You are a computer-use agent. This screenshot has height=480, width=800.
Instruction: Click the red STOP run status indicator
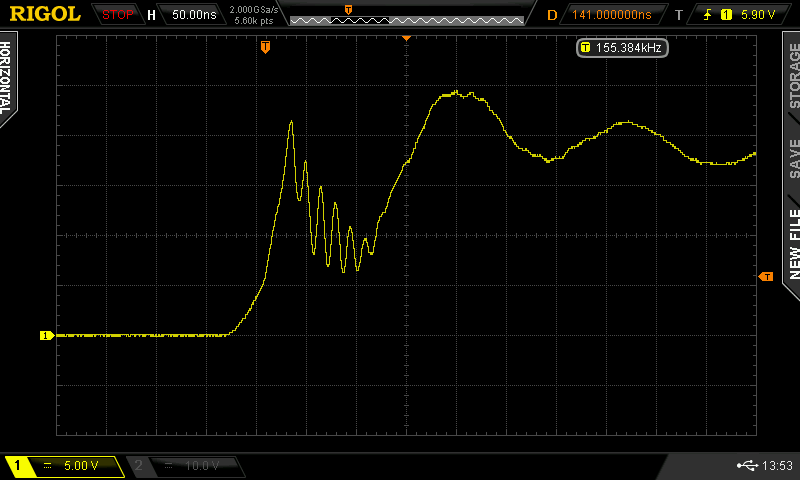(117, 15)
